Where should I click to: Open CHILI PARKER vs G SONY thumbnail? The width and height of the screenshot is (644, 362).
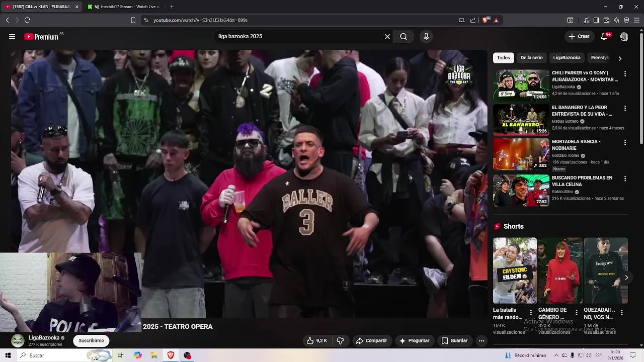pyautogui.click(x=521, y=85)
